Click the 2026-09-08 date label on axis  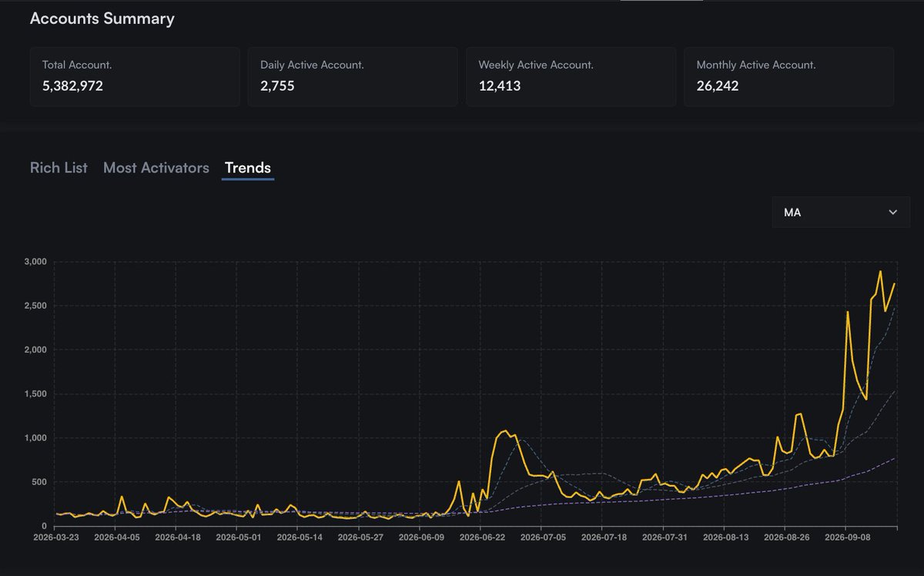coord(845,537)
